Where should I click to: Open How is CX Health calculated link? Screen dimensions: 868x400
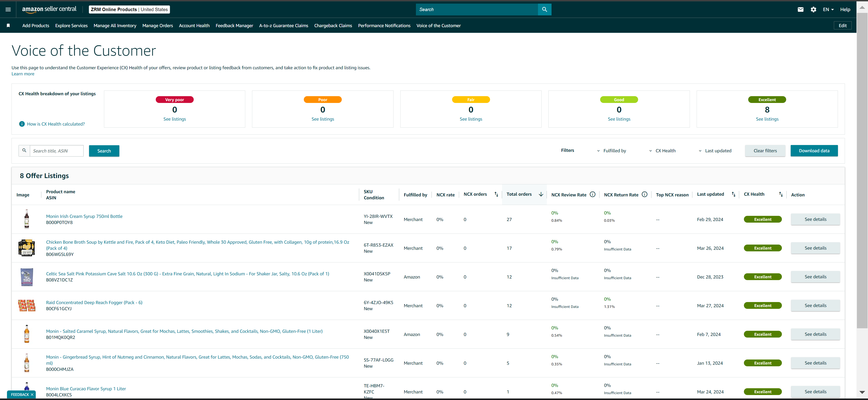[x=56, y=124]
